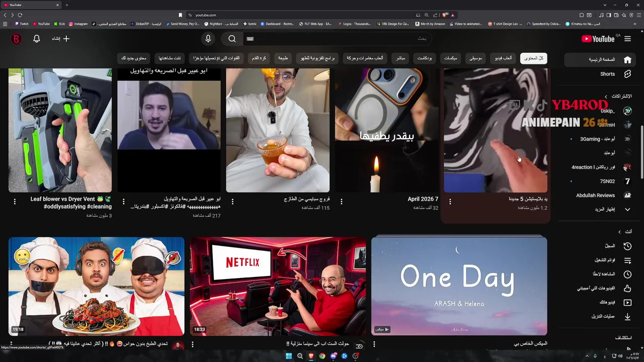Screen dimensions: 644x362
Task: Open the Merch by Amazon bookmark
Action: [x=430, y=24]
